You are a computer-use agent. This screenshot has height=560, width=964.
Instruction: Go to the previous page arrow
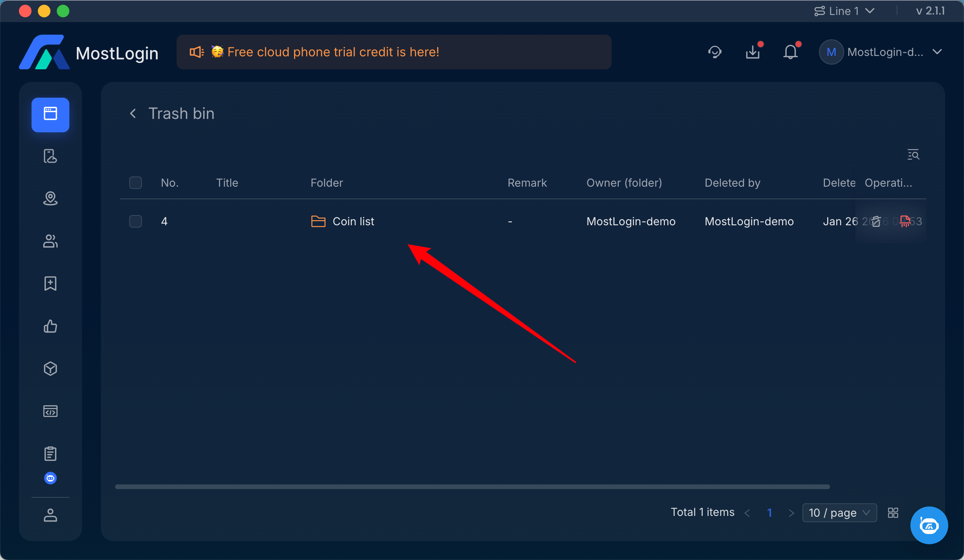click(x=747, y=513)
